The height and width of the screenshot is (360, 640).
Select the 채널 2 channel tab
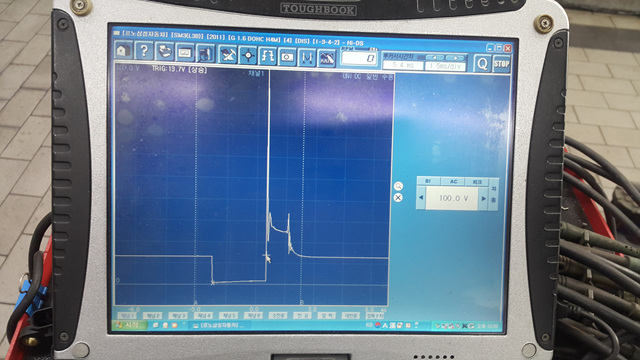(x=153, y=316)
